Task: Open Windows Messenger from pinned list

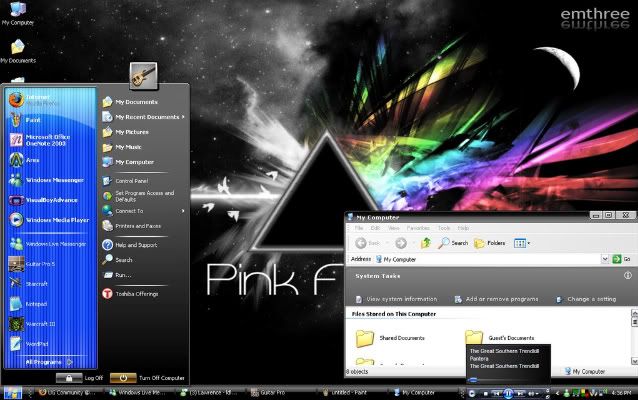Action: coord(51,180)
